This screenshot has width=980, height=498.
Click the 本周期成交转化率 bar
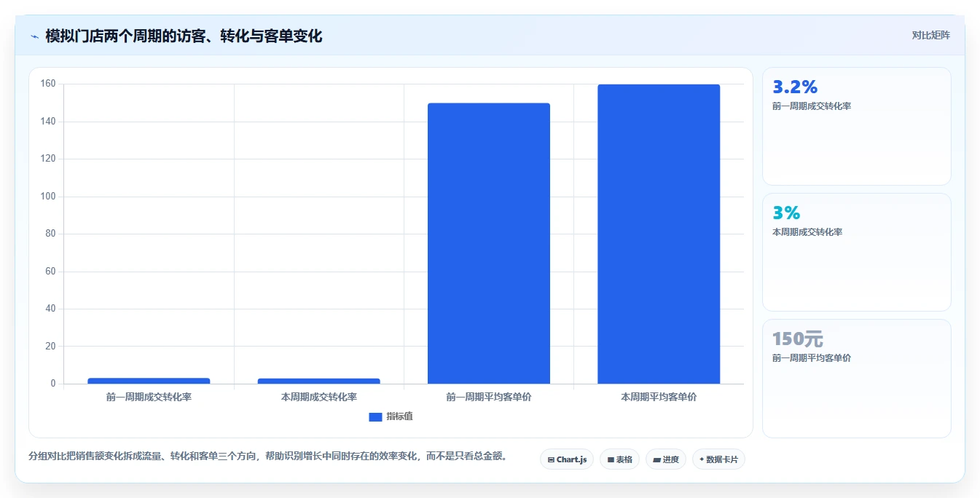319,381
